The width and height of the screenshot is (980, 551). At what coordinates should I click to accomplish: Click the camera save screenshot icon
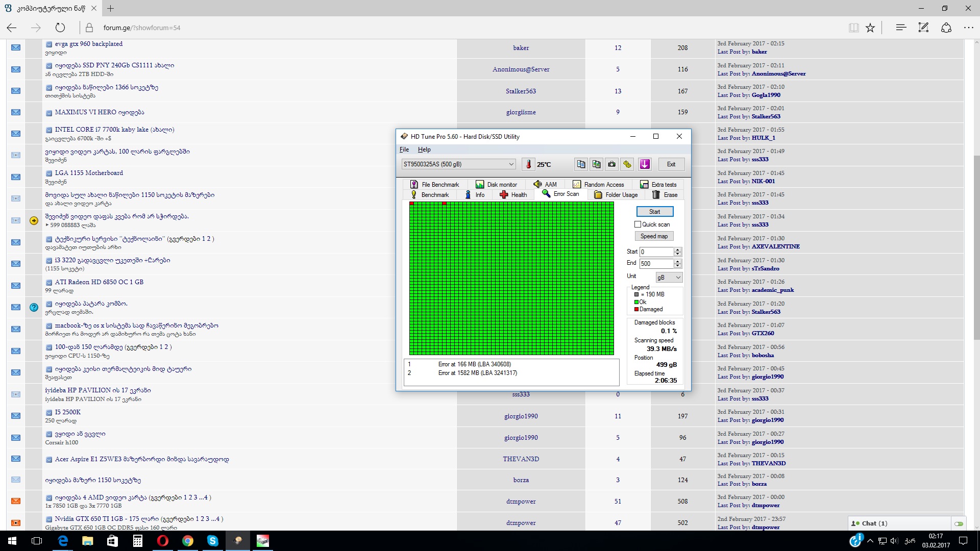point(611,164)
